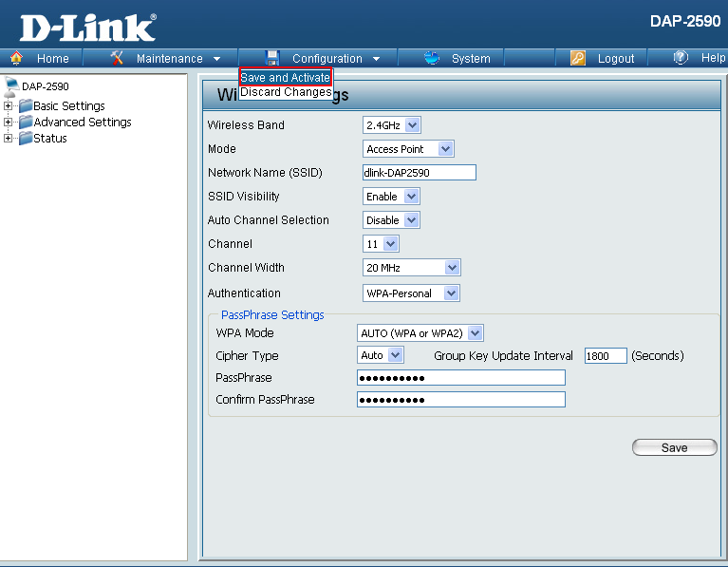The image size is (728, 567).
Task: Open the Configuration menu
Action: (x=327, y=59)
